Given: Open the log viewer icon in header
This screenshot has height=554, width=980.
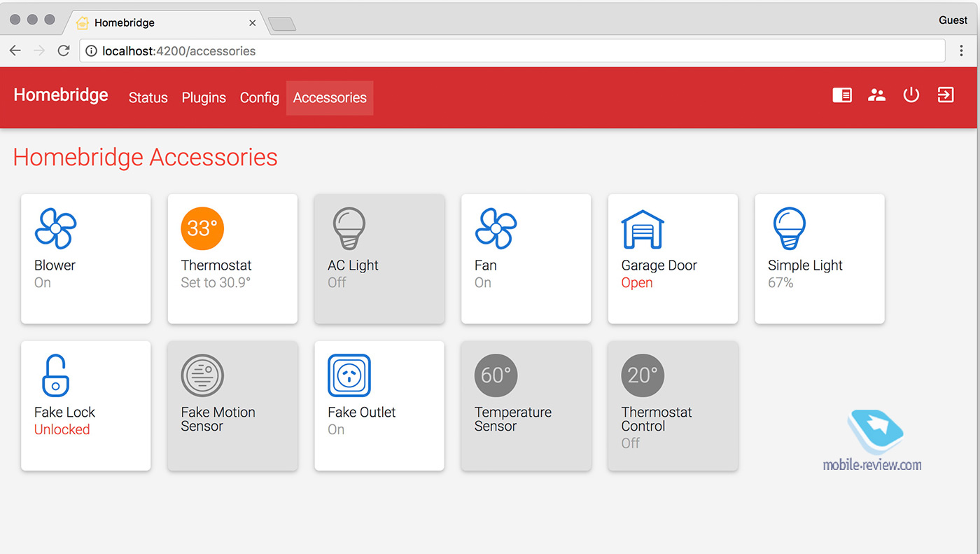Looking at the screenshot, I should tap(842, 95).
